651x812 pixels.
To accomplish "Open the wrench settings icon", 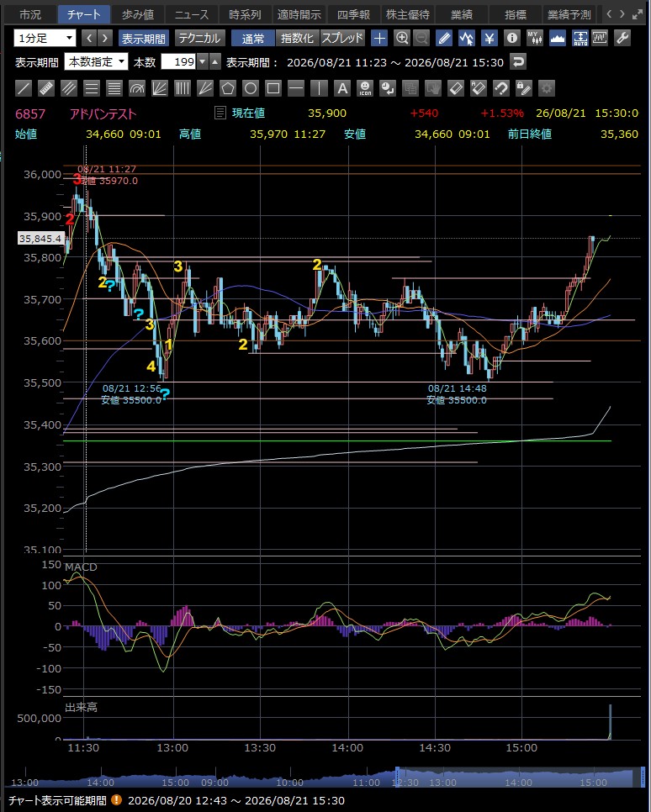I will 622,39.
